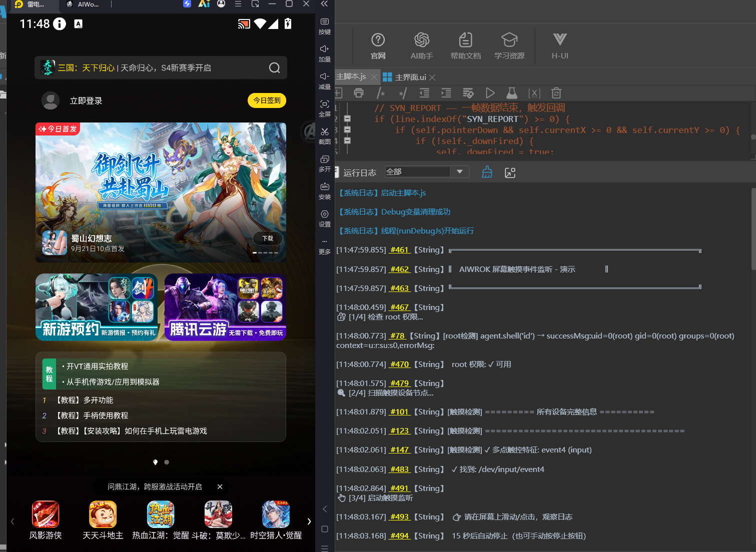
Task: Open log line link #461
Action: pos(399,250)
